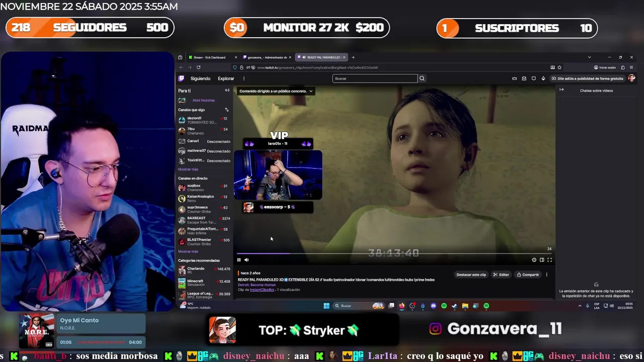Click 'Dile adiós a publicidad de forma gratuita'
644x362 pixels.
[587, 78]
